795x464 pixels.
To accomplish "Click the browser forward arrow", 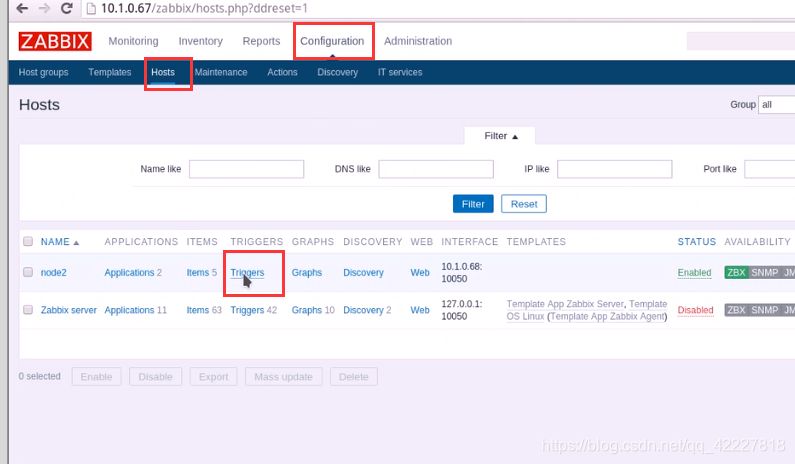I will click(45, 8).
